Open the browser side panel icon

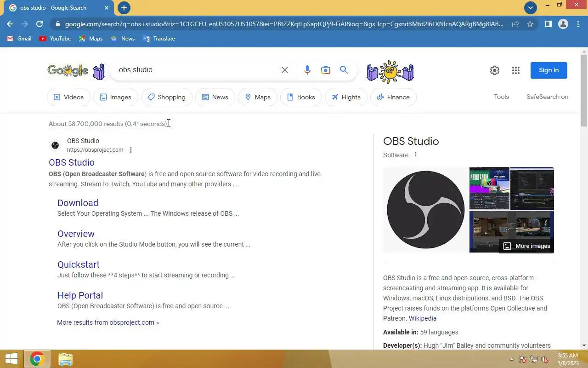548,24
